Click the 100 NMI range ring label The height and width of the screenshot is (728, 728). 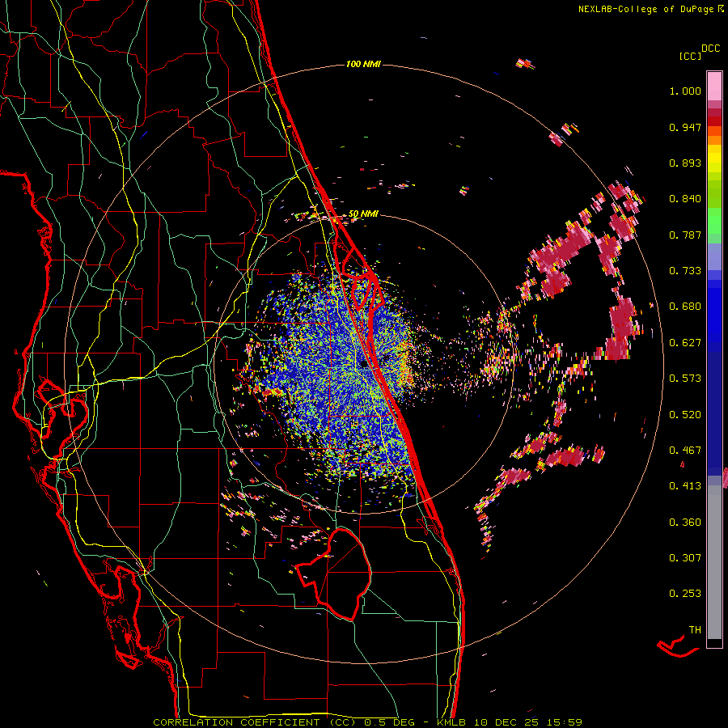(x=363, y=64)
